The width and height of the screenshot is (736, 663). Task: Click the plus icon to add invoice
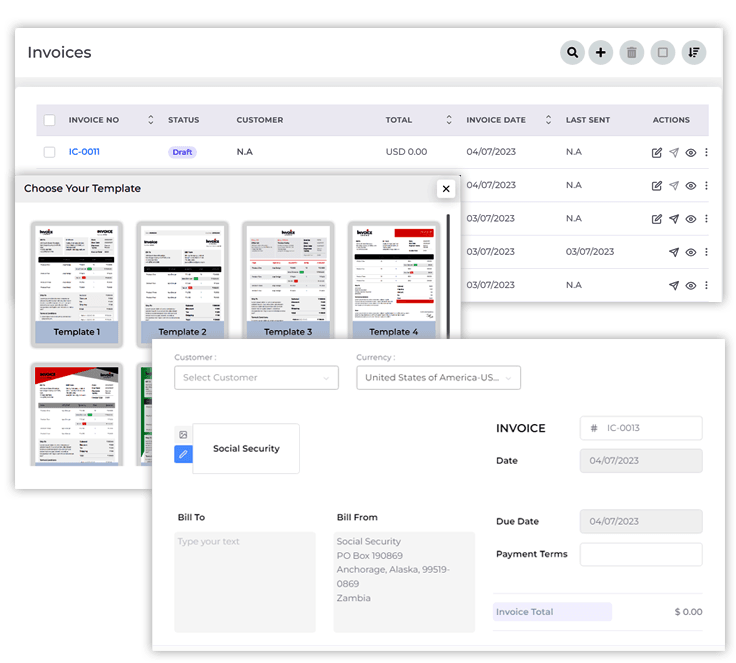point(601,53)
